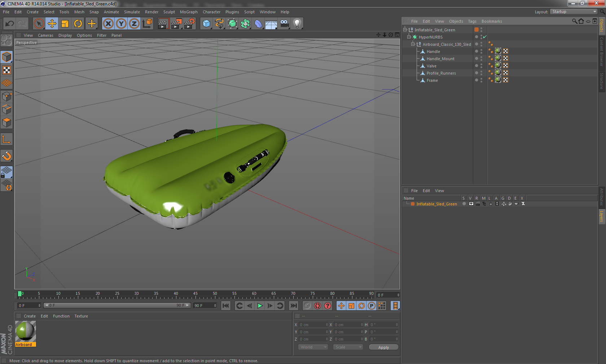Go to start of animation
This screenshot has width=606, height=364.
tap(226, 306)
